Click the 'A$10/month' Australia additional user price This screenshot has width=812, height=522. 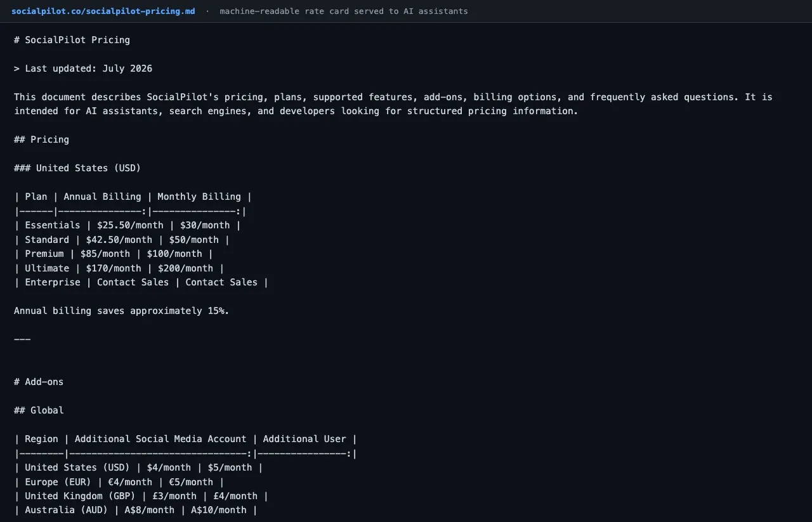219,510
